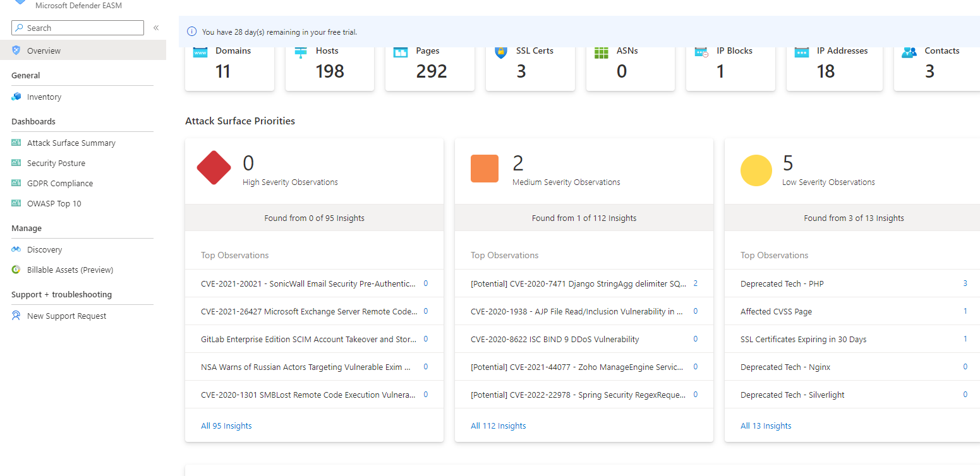Select Overview in the navigation menu
Screen dimensions: 980x476
[x=44, y=51]
